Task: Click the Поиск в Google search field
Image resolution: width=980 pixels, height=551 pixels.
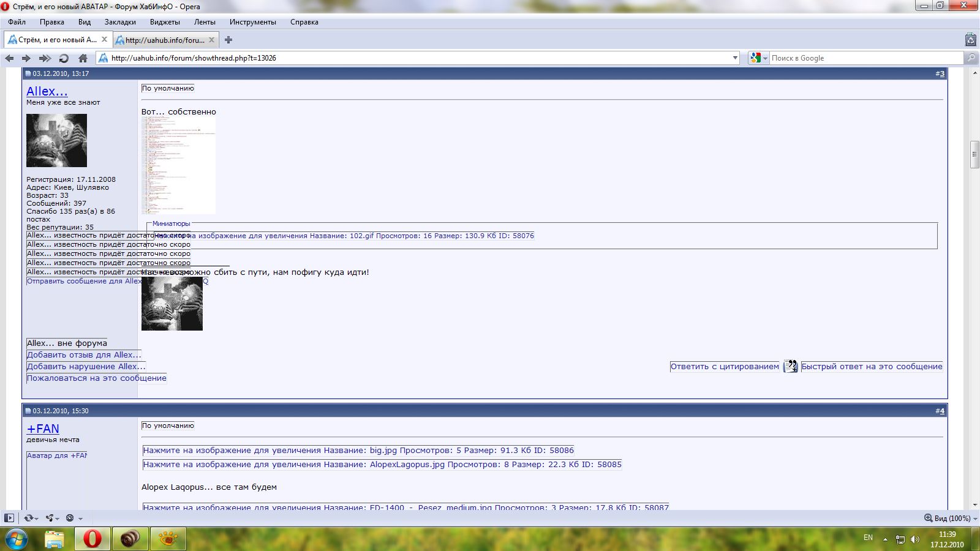Action: pyautogui.click(x=864, y=58)
